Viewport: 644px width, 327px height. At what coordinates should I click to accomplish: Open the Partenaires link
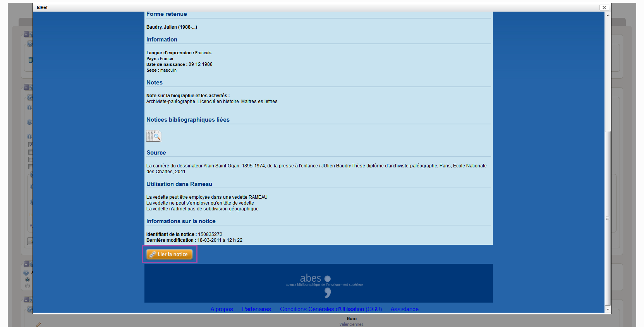coord(256,309)
